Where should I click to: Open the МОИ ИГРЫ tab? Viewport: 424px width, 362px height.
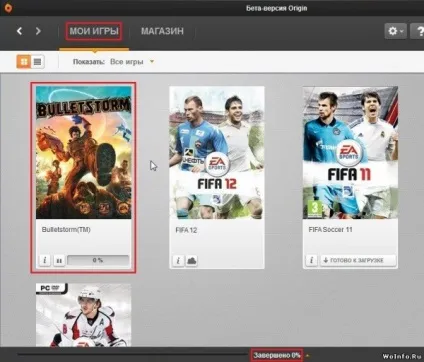tap(94, 31)
